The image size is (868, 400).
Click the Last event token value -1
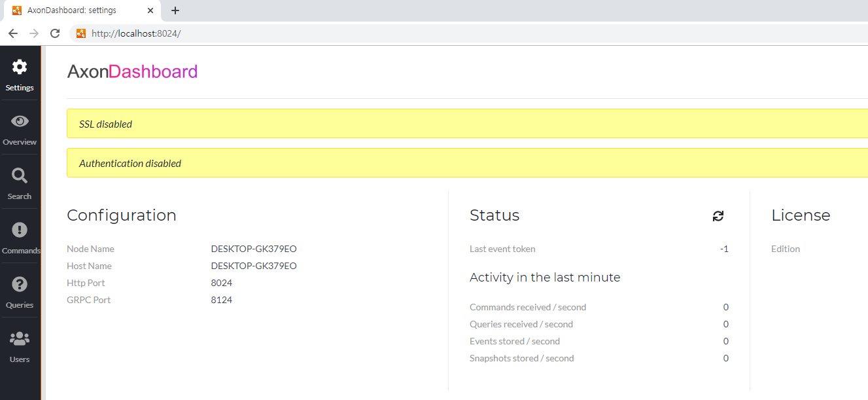click(724, 249)
